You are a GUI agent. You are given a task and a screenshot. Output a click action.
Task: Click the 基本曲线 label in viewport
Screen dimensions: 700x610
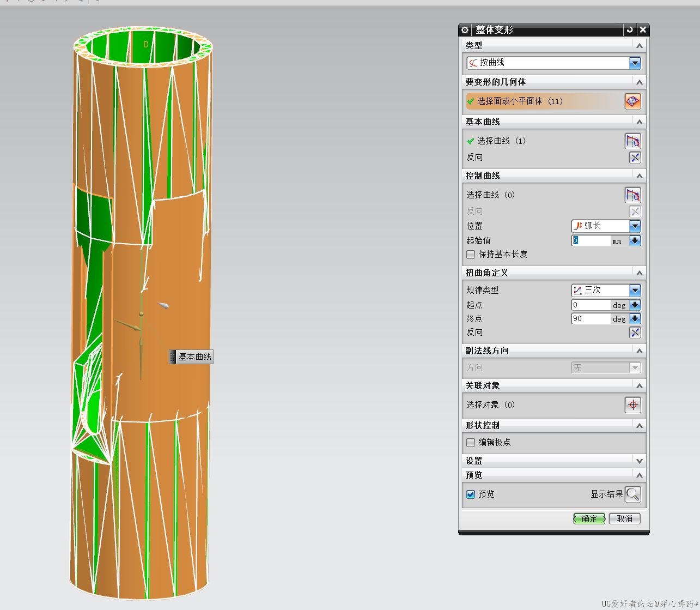pyautogui.click(x=194, y=357)
